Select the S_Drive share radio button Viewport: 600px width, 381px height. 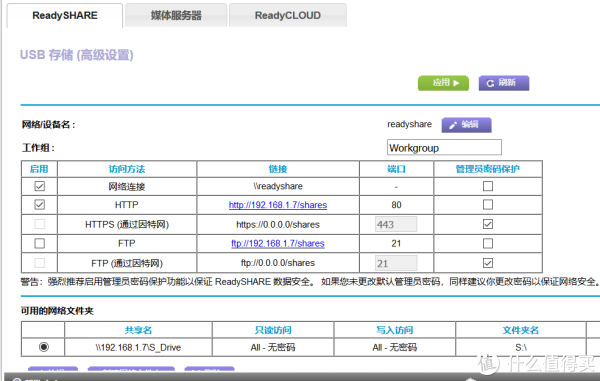click(x=44, y=347)
